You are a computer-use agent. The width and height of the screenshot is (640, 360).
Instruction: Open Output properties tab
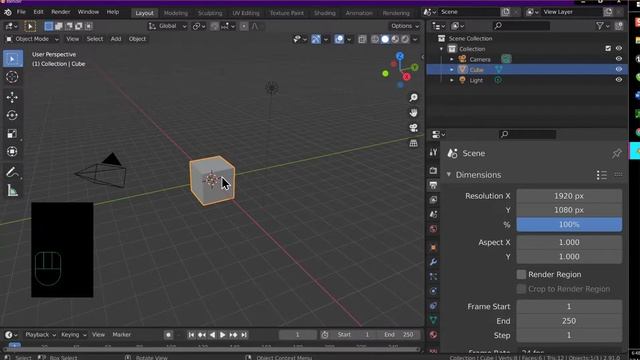coord(433,185)
